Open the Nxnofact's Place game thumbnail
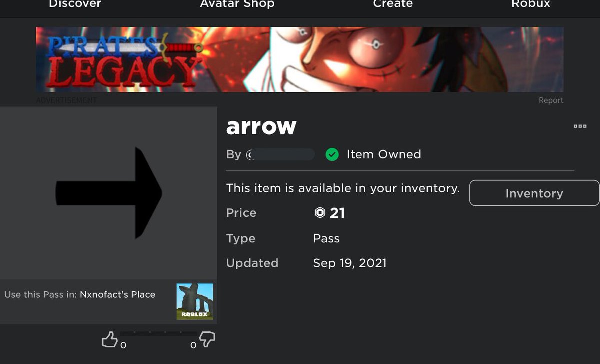The height and width of the screenshot is (364, 600). (x=194, y=301)
